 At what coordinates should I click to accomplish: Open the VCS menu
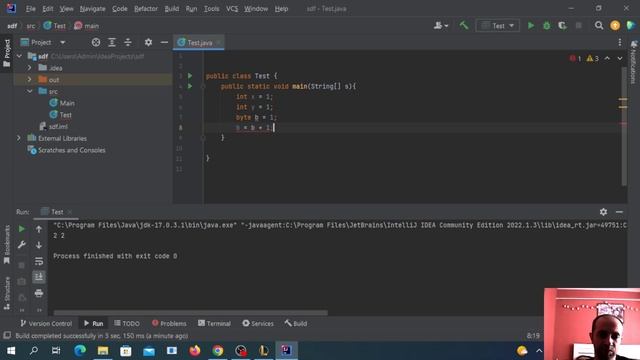tap(232, 9)
